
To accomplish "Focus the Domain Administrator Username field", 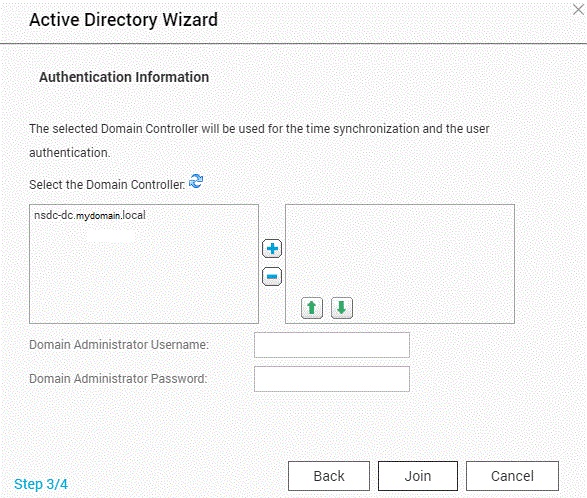I will (332, 345).
